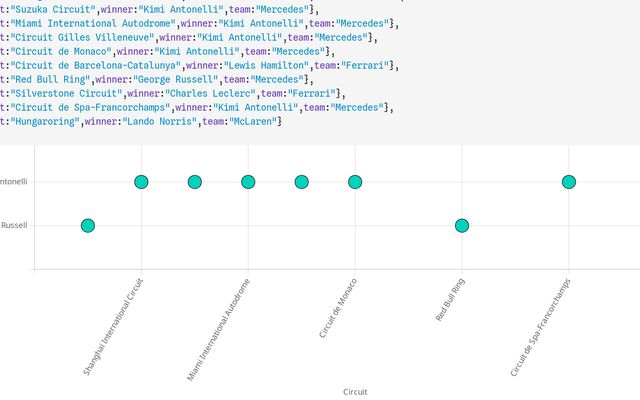The height and width of the screenshot is (400, 640).
Task: Click the "Russell" y-axis label
Action: tap(14, 225)
